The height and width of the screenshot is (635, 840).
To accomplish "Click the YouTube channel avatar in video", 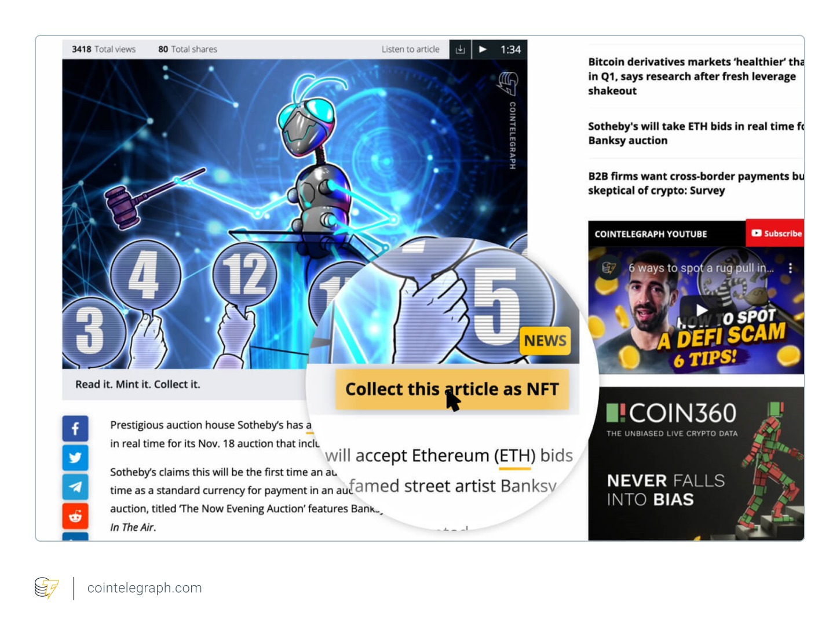I will click(x=608, y=268).
